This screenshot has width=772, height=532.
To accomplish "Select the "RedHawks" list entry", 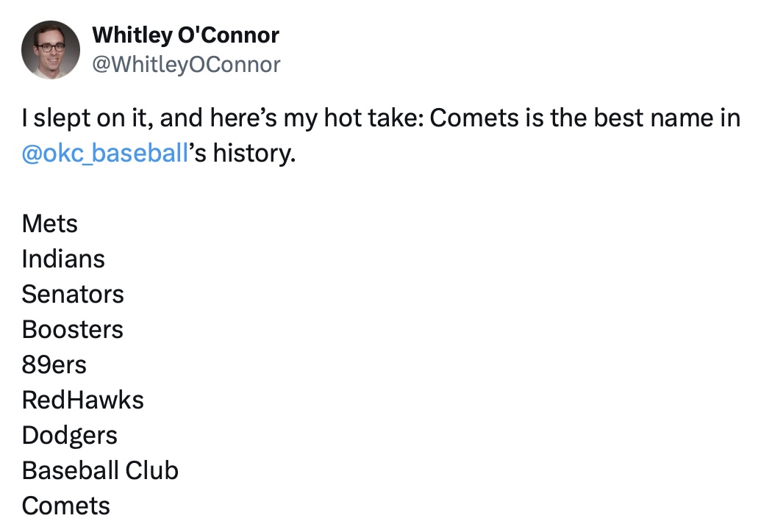I will click(83, 400).
